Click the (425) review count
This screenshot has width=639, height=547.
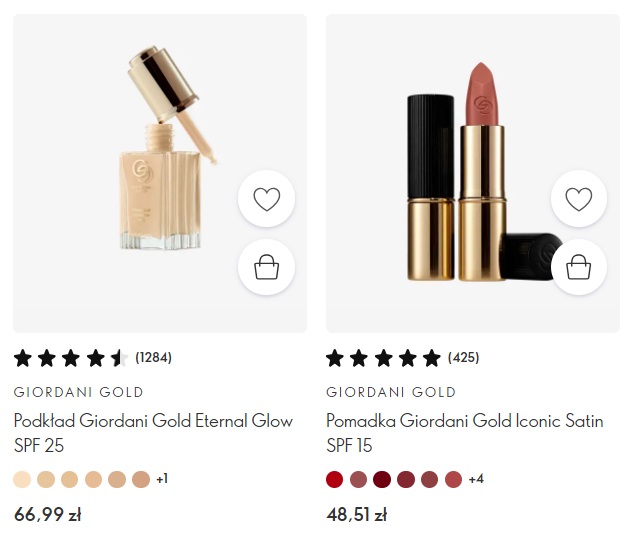pos(464,357)
